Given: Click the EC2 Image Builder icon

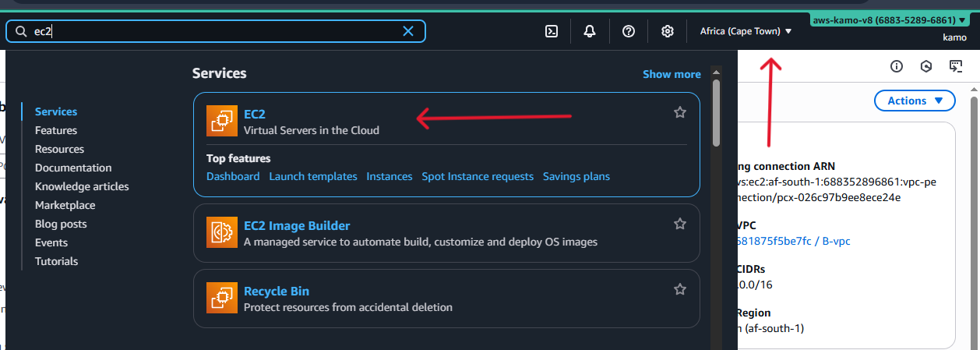Looking at the screenshot, I should click(x=222, y=232).
